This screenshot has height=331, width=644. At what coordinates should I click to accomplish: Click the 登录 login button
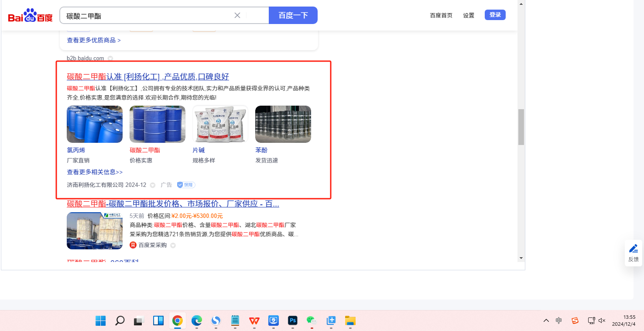(x=495, y=15)
